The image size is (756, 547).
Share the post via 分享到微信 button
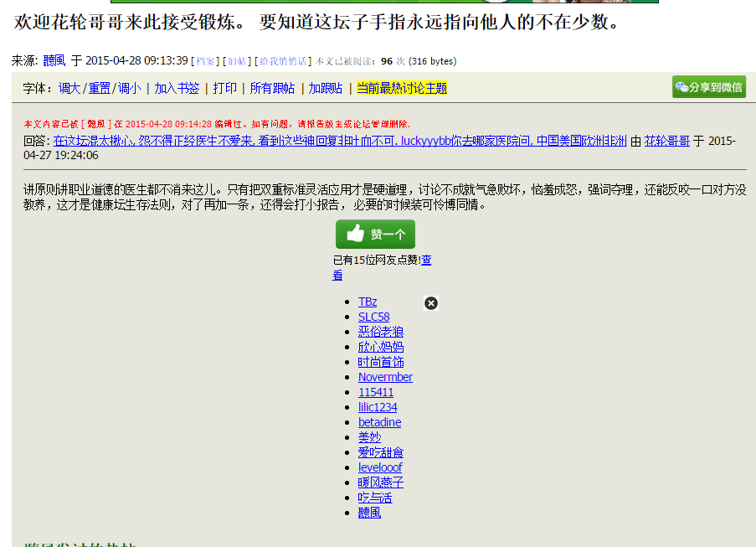pyautogui.click(x=708, y=87)
